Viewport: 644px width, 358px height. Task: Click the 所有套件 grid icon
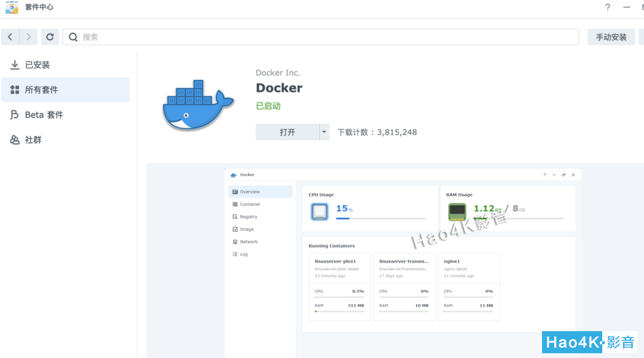click(15, 89)
